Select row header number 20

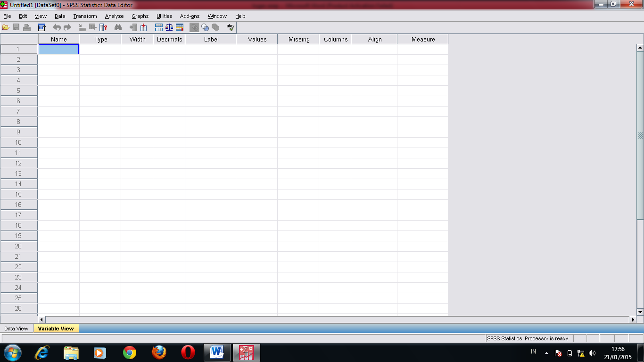click(19, 246)
